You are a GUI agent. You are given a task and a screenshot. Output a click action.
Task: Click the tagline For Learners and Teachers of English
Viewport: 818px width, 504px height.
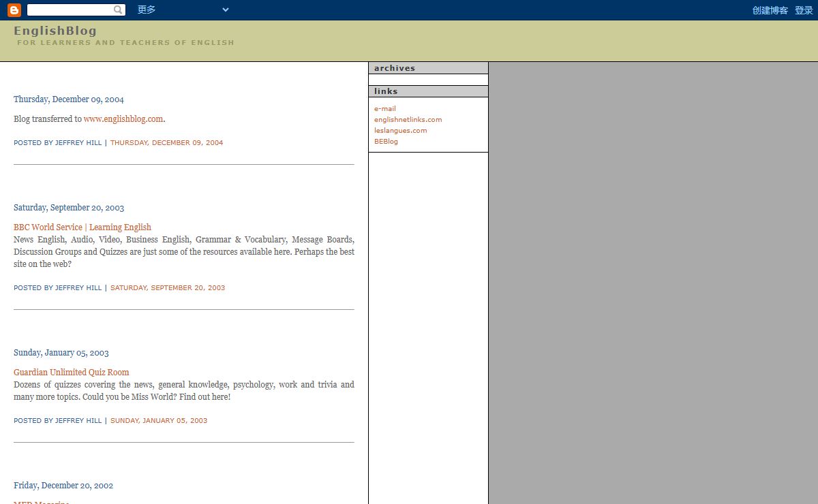pos(125,43)
